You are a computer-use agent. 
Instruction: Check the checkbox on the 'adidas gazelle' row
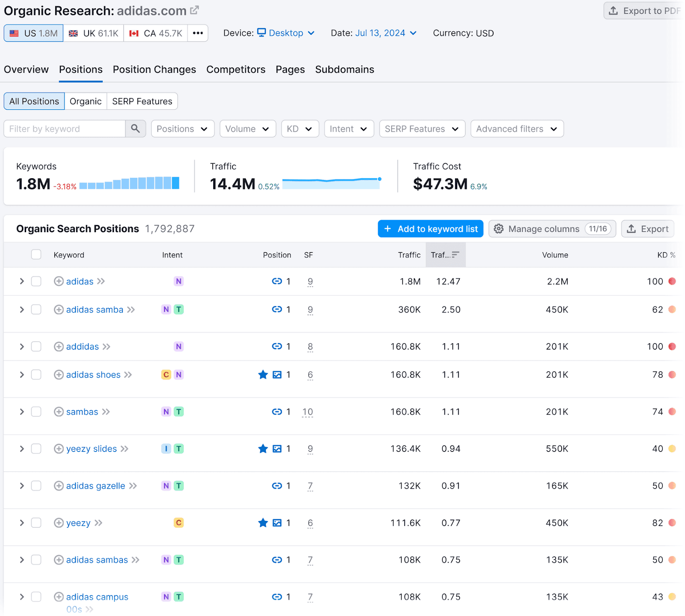(36, 485)
